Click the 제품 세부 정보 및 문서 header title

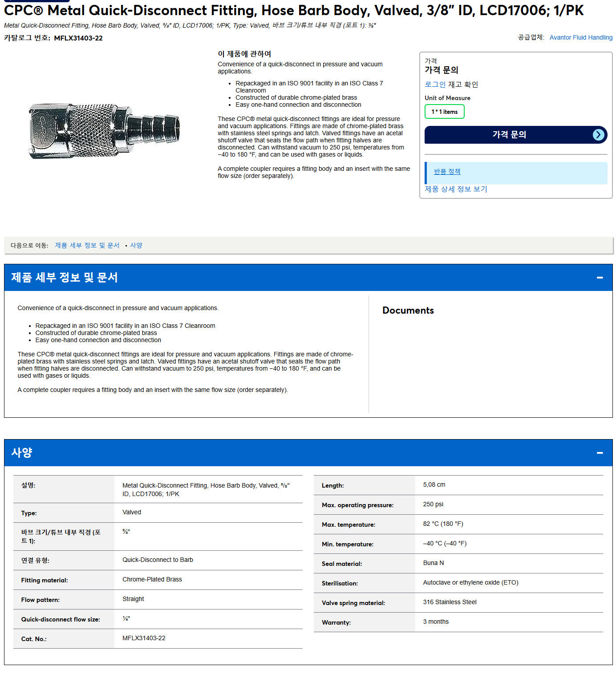(x=65, y=277)
